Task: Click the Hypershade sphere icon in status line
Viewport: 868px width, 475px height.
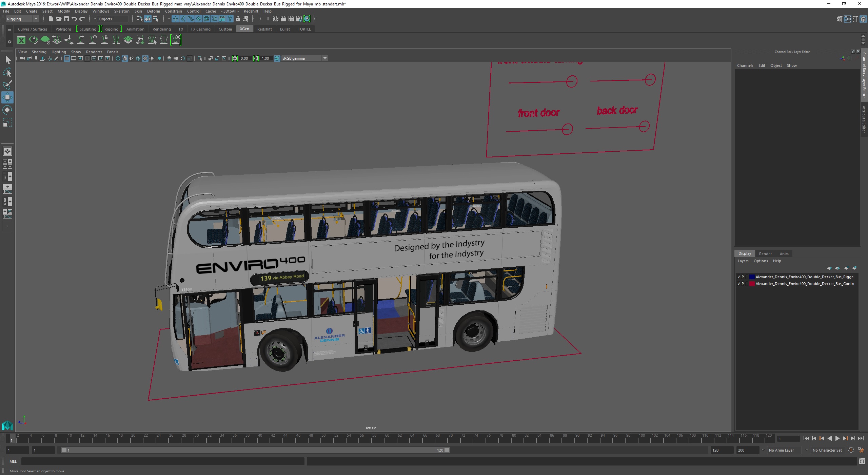Action: [x=307, y=19]
